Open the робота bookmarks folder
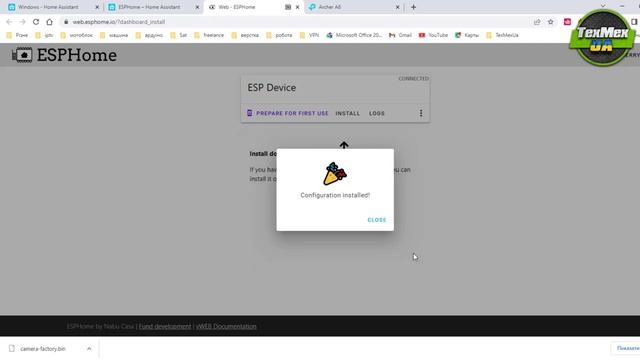The width and height of the screenshot is (640, 360). point(279,36)
